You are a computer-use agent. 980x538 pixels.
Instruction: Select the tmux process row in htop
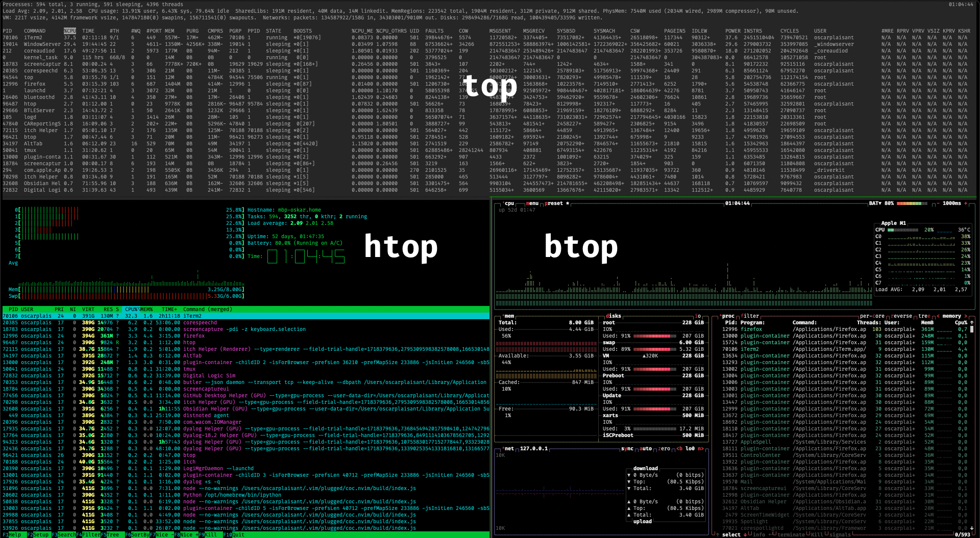point(246,369)
